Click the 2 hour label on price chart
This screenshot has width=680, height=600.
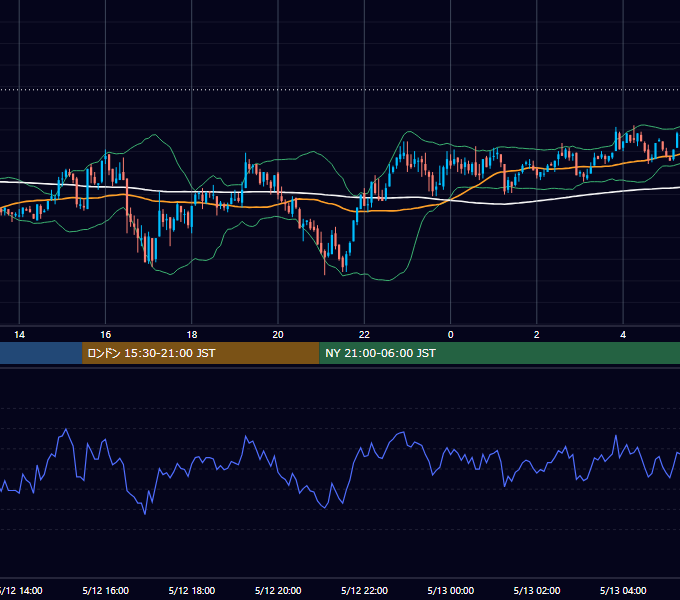pyautogui.click(x=536, y=335)
